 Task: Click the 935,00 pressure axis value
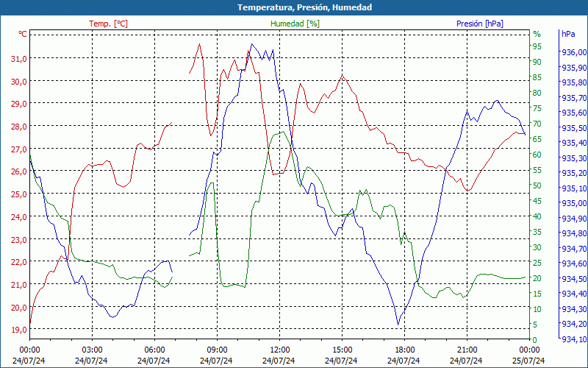click(x=574, y=204)
